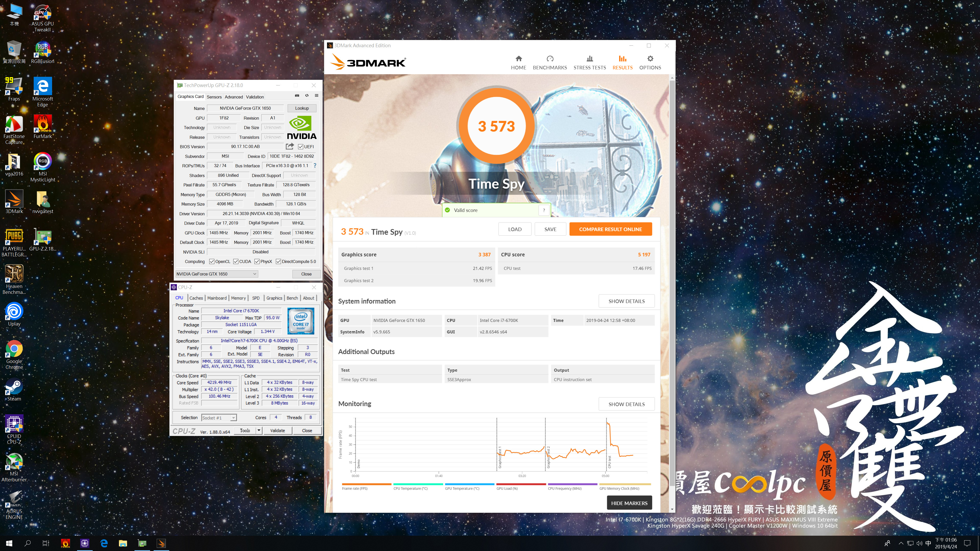This screenshot has height=551, width=980.
Task: Click COMPARE RESULT ONLINE button
Action: click(610, 229)
